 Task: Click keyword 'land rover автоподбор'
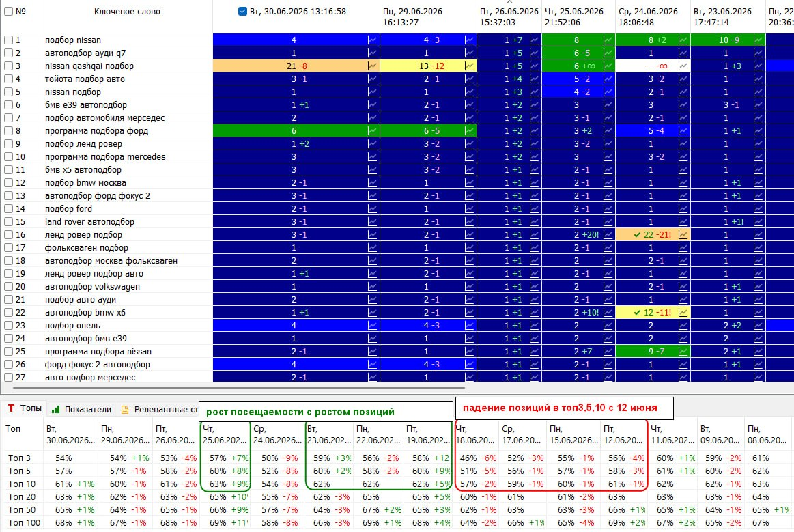point(89,222)
